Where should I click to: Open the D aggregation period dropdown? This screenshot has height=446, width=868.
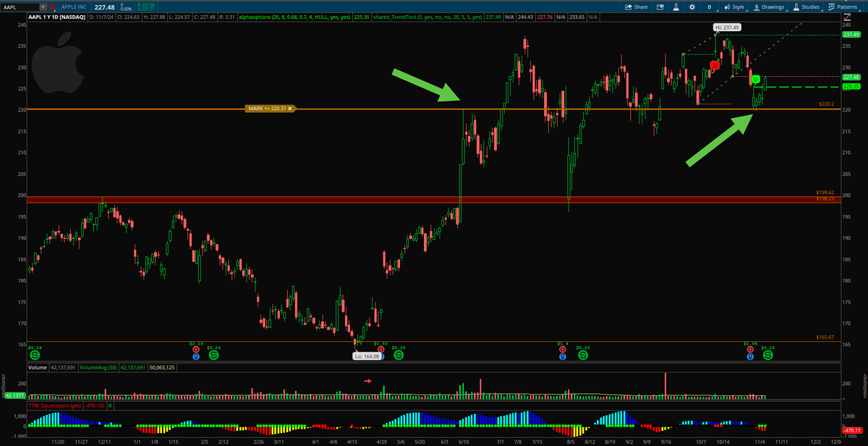[x=710, y=7]
